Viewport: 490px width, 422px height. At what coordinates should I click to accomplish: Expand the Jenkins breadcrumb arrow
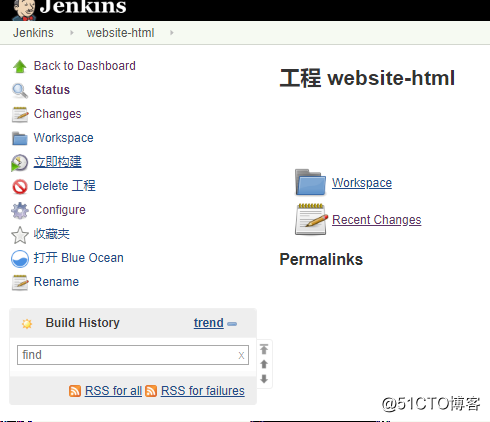pyautogui.click(x=71, y=33)
